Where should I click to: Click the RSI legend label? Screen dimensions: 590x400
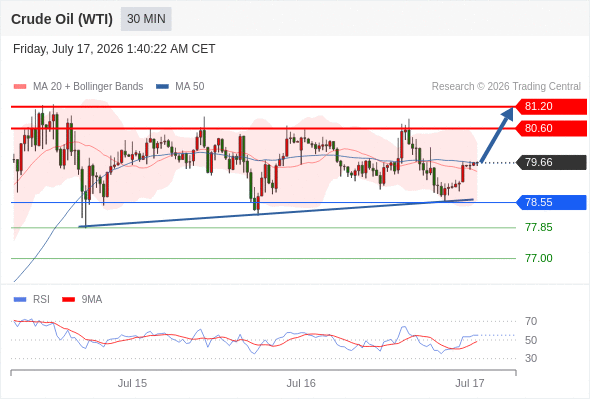click(41, 300)
